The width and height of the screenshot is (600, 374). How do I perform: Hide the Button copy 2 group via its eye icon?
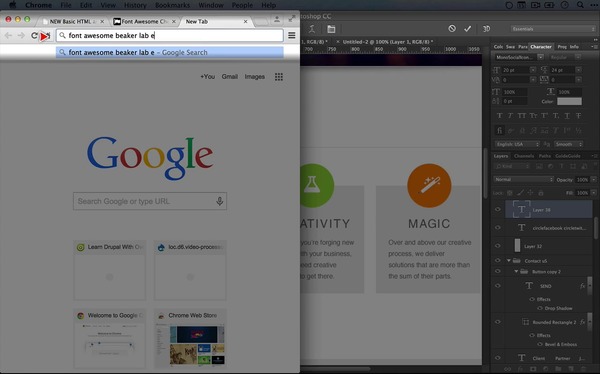[x=498, y=271]
